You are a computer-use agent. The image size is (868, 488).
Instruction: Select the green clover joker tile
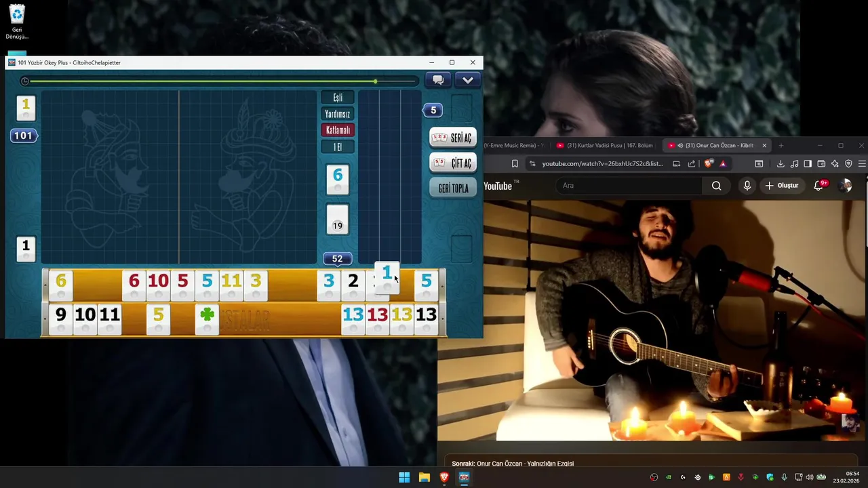(x=208, y=319)
